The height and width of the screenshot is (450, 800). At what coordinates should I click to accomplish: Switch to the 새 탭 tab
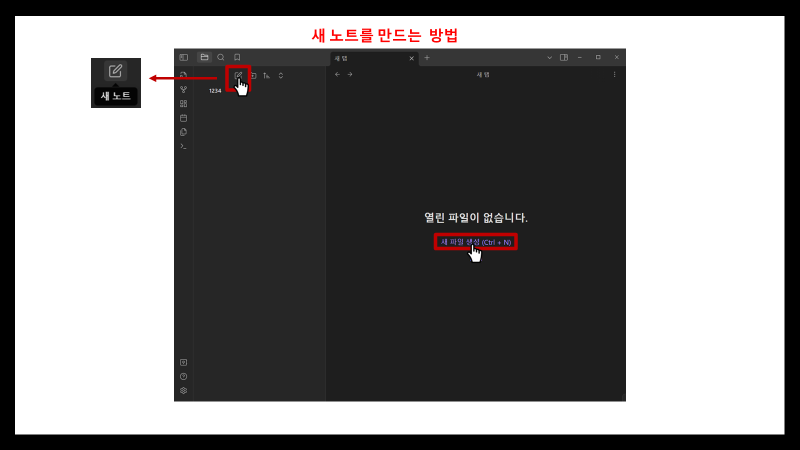pos(374,59)
